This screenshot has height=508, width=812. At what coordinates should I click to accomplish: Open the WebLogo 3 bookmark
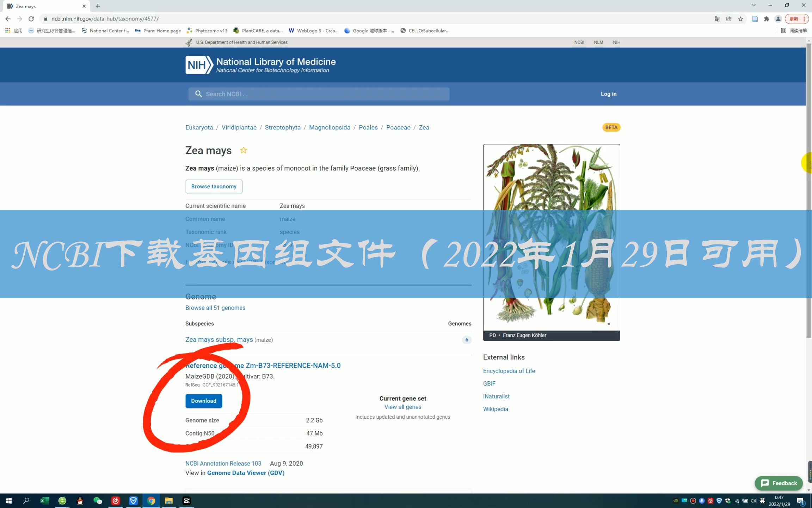coord(313,31)
